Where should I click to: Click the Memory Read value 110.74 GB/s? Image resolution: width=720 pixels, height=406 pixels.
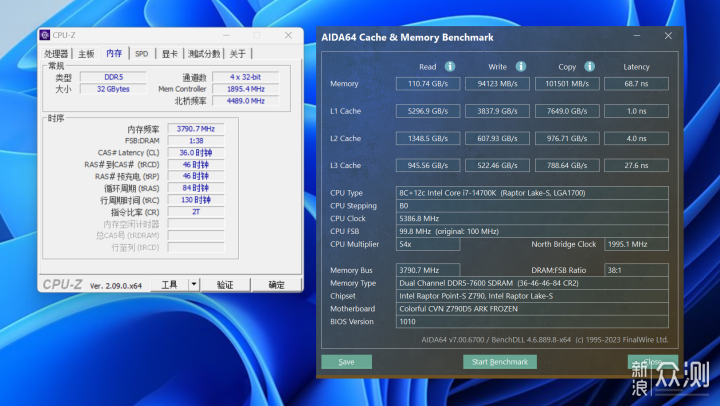pos(428,84)
